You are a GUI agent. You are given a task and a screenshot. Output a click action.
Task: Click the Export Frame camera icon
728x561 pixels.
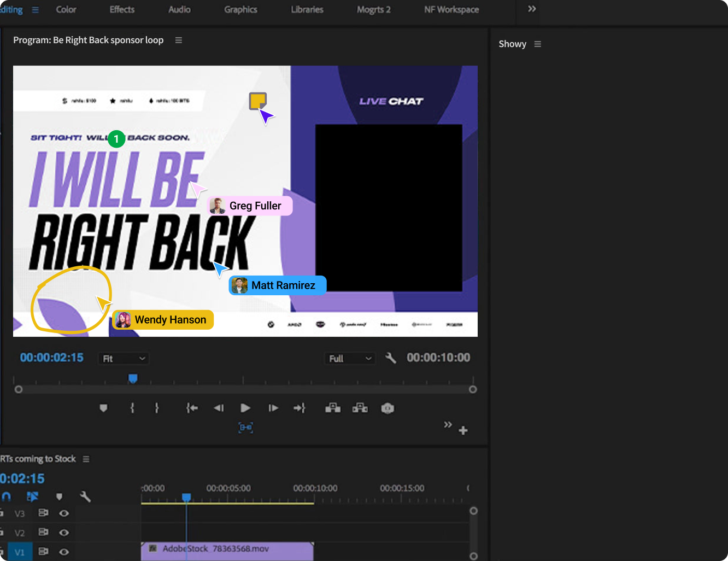pos(388,408)
